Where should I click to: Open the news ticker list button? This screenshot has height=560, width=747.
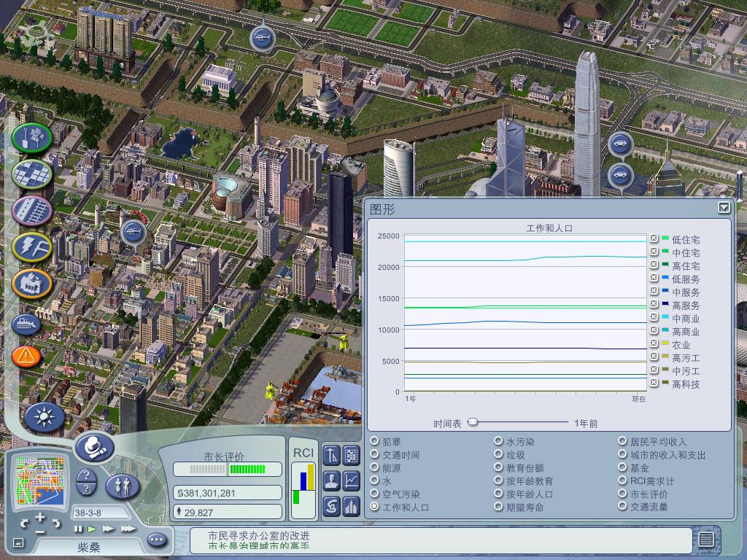(706, 540)
